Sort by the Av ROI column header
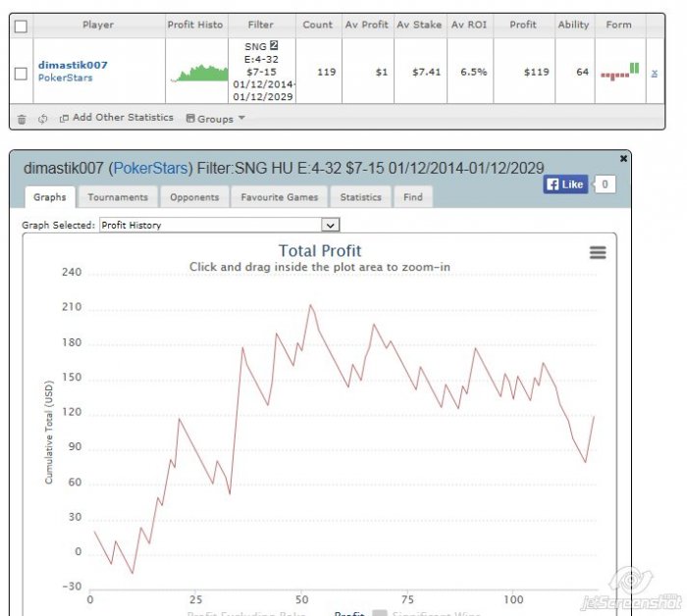 [x=469, y=25]
